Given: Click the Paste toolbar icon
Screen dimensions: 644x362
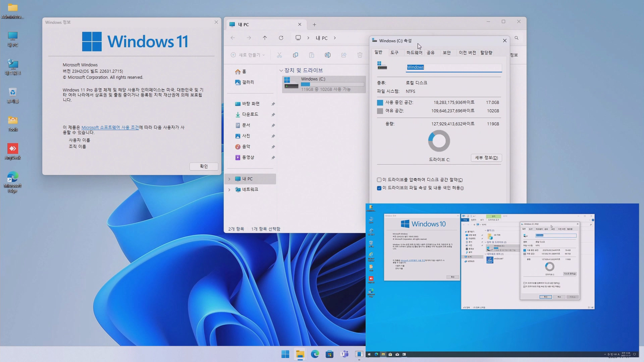Looking at the screenshot, I should click(312, 55).
